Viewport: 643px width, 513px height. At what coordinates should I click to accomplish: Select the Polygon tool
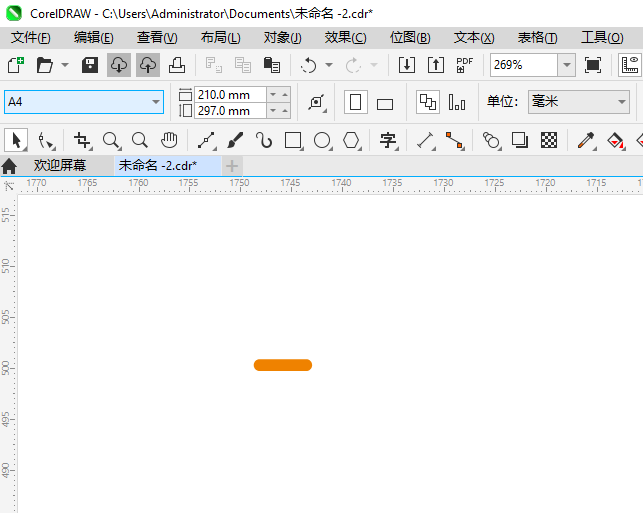(352, 141)
